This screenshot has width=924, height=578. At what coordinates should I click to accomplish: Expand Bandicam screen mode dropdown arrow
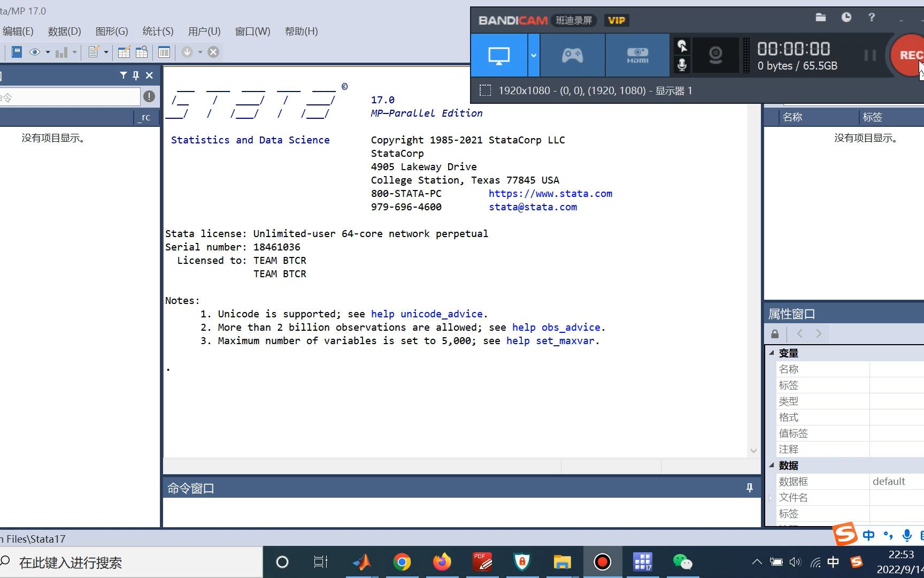click(x=534, y=55)
